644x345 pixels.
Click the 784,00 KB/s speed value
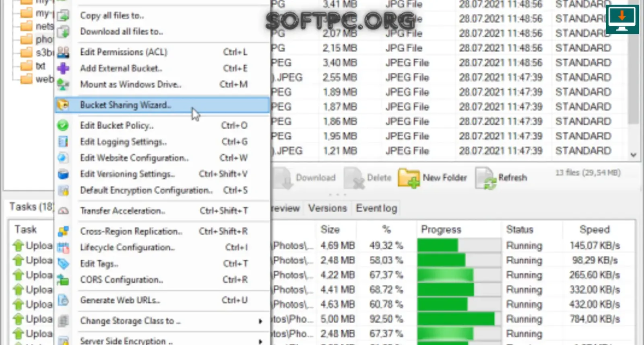[594, 319]
